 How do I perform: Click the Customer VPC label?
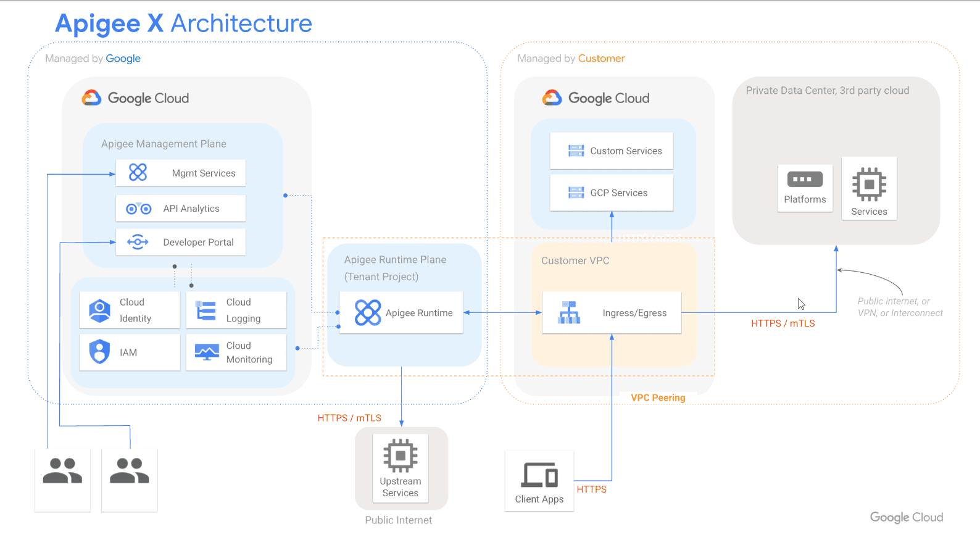(x=575, y=260)
